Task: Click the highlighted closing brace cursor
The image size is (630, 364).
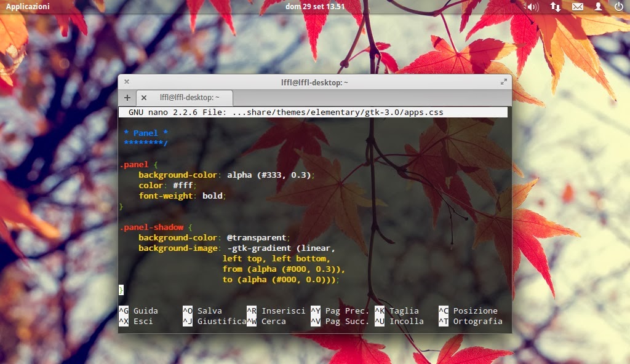Action: point(121,290)
